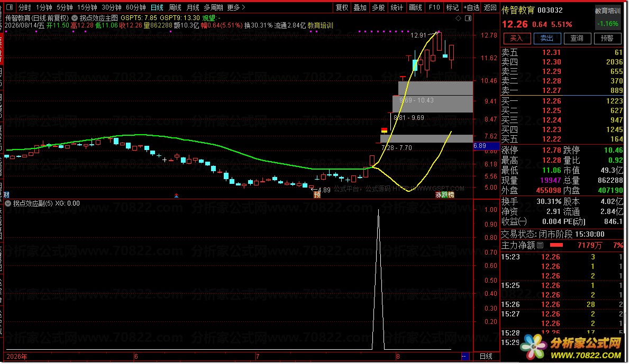This screenshot has width=630, height=364.
Task: Click the 复权 toolbar button
Action: click(x=342, y=7)
